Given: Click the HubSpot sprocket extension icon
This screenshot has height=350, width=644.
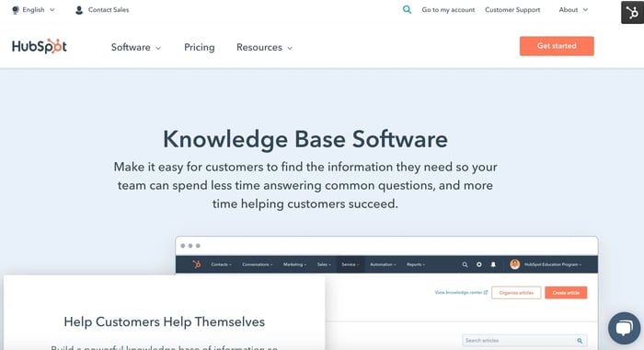Looking at the screenshot, I should (x=632, y=12).
